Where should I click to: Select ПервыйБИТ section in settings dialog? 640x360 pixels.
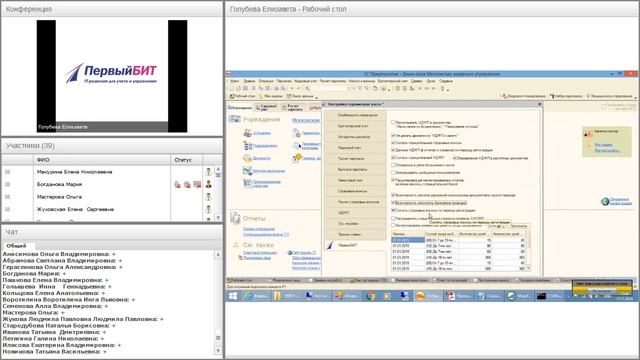click(x=355, y=245)
